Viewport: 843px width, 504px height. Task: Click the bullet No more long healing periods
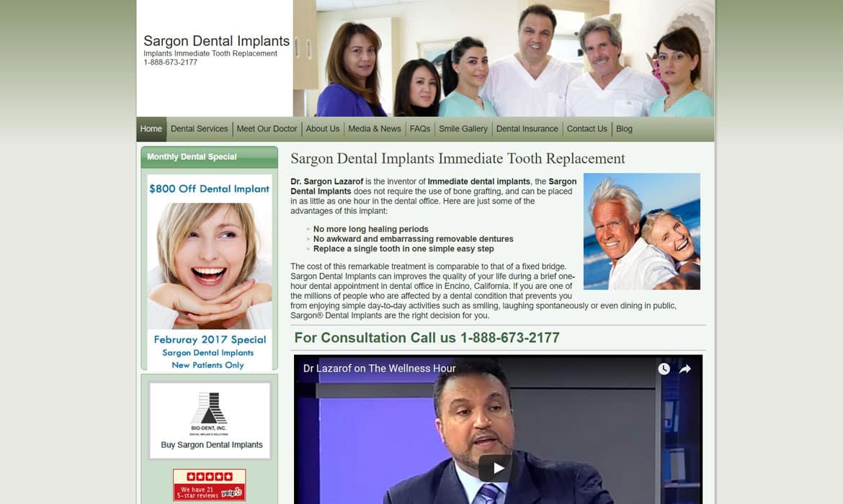point(371,230)
